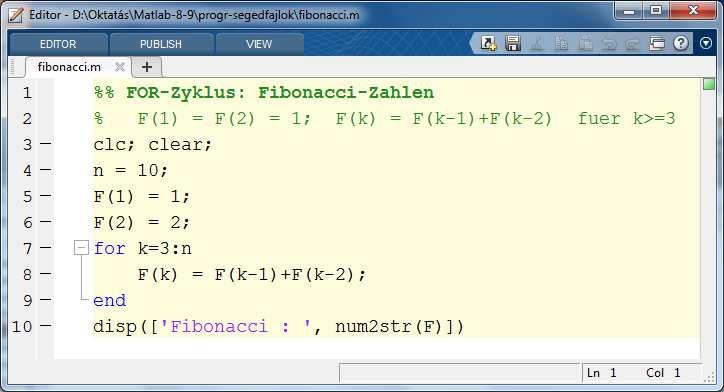
Task: Minimize the Editor window
Action: click(629, 11)
